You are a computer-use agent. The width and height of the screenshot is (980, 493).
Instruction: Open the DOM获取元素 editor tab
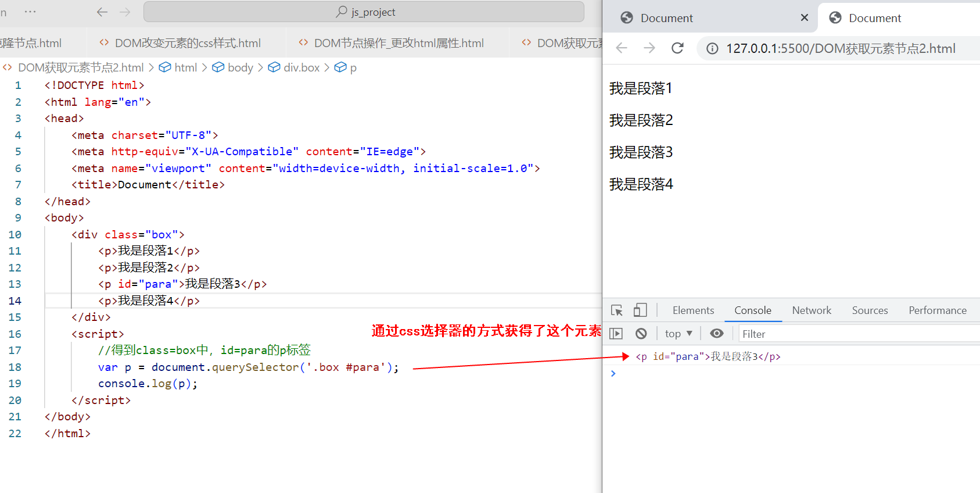561,43
